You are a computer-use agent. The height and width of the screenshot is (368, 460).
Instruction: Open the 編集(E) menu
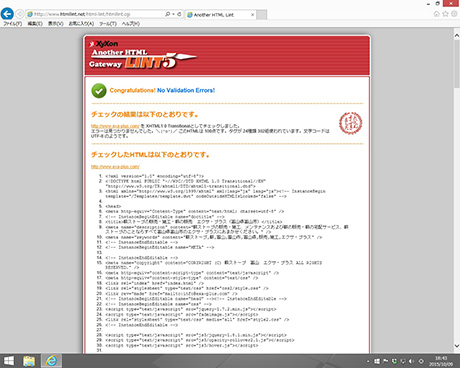click(35, 24)
